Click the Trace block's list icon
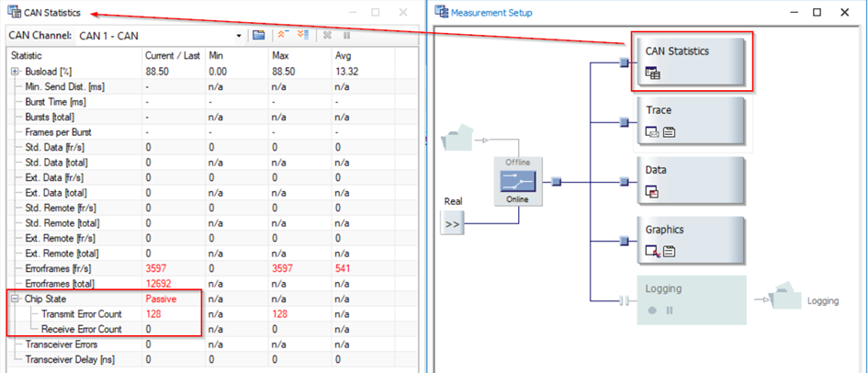868x373 pixels. point(670,132)
